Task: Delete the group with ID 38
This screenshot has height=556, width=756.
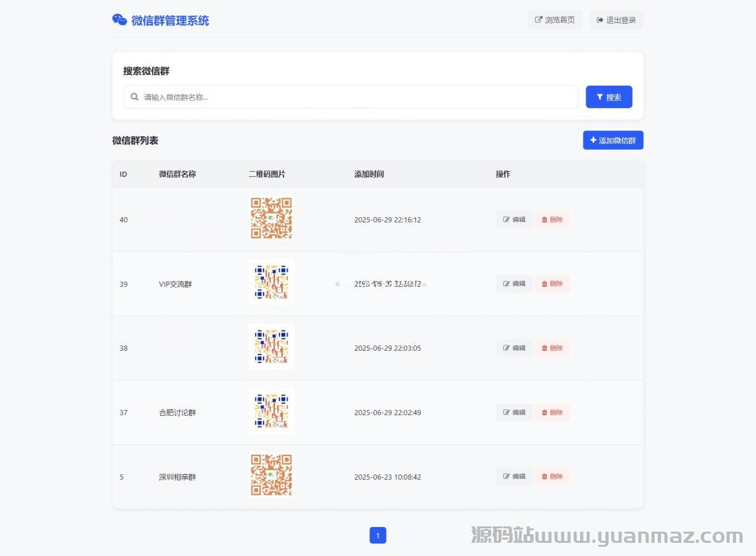Action: (x=552, y=348)
